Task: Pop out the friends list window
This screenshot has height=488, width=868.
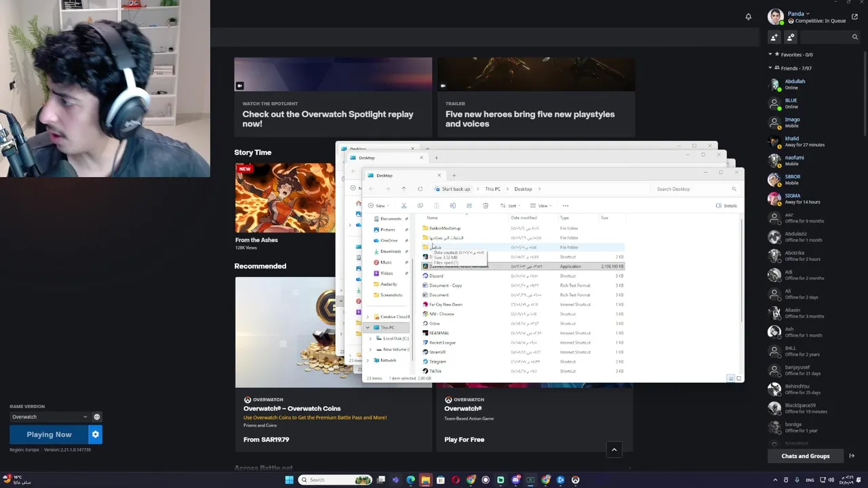Action: (x=854, y=16)
